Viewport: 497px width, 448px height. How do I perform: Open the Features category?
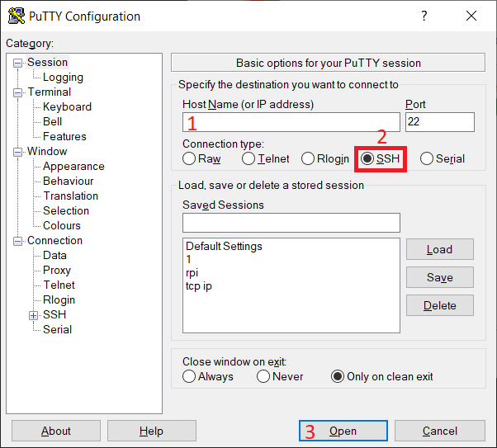point(64,137)
